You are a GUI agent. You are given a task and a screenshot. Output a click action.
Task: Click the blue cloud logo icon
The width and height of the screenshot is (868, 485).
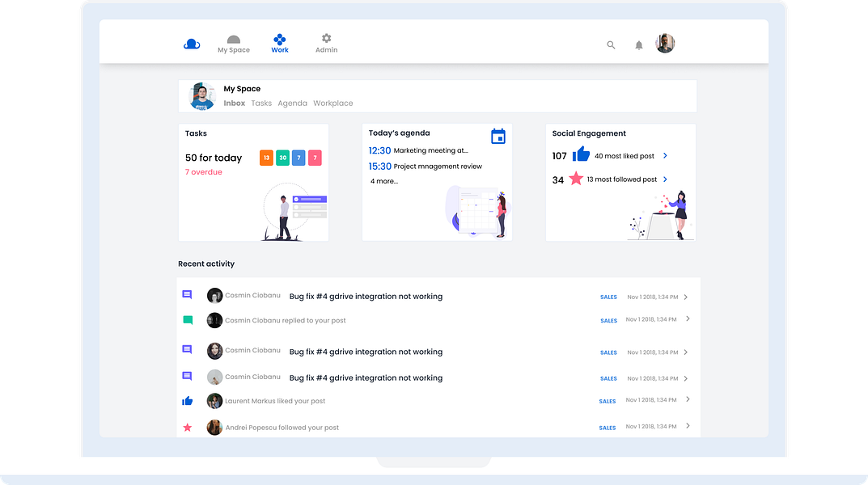[x=192, y=44]
